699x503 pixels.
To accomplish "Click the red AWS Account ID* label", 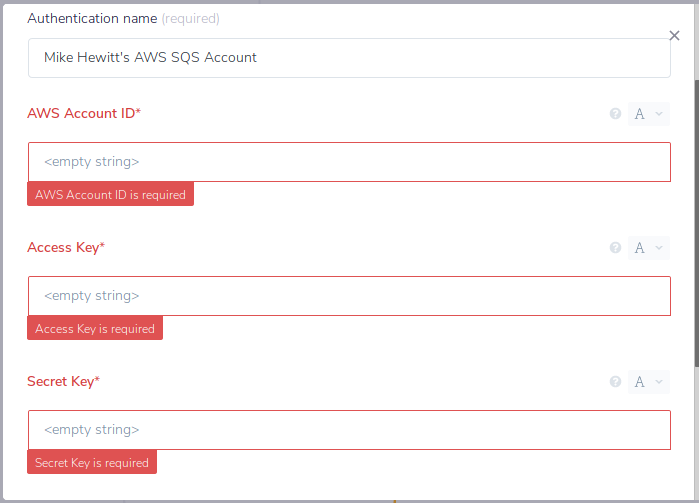I will 84,114.
